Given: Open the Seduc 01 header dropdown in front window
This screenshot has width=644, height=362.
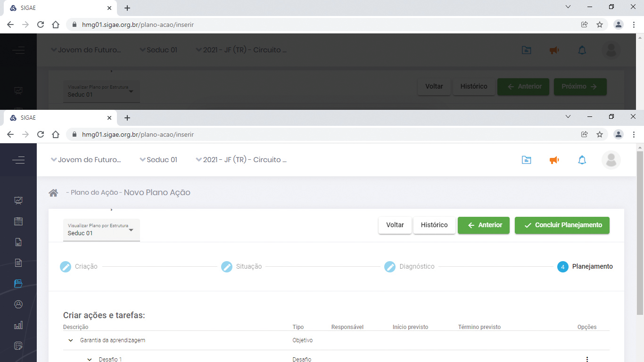Looking at the screenshot, I should [158, 160].
